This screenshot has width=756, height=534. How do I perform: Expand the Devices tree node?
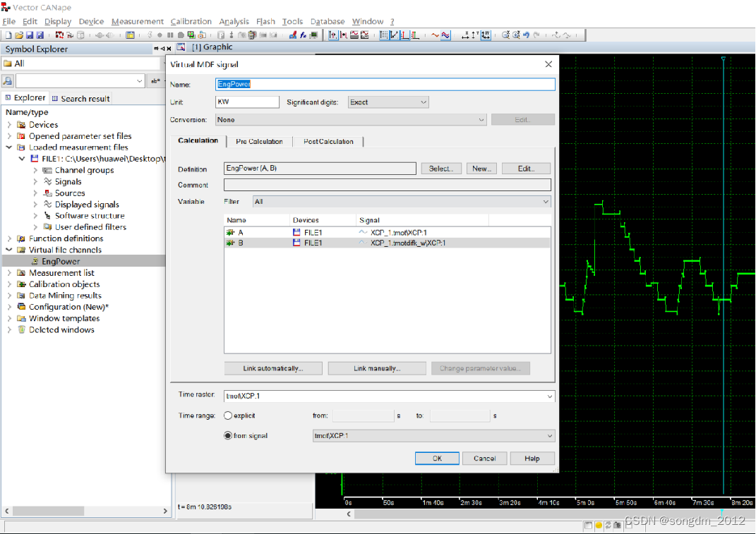9,125
